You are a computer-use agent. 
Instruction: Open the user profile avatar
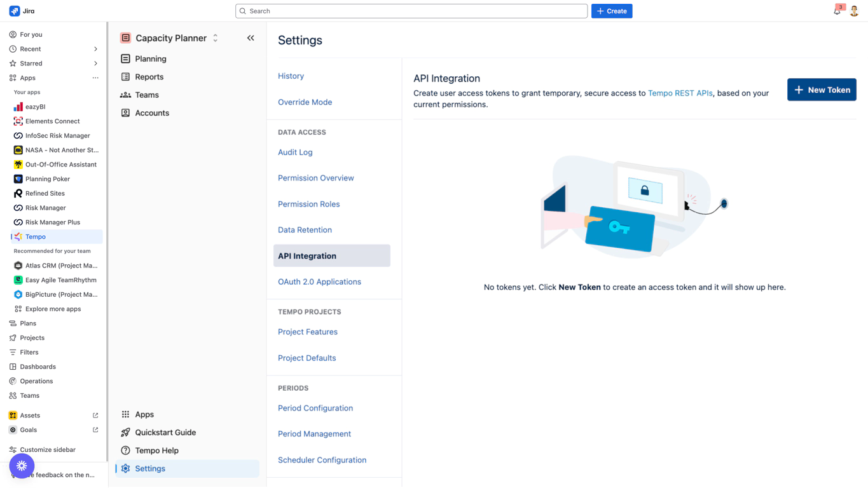(854, 11)
